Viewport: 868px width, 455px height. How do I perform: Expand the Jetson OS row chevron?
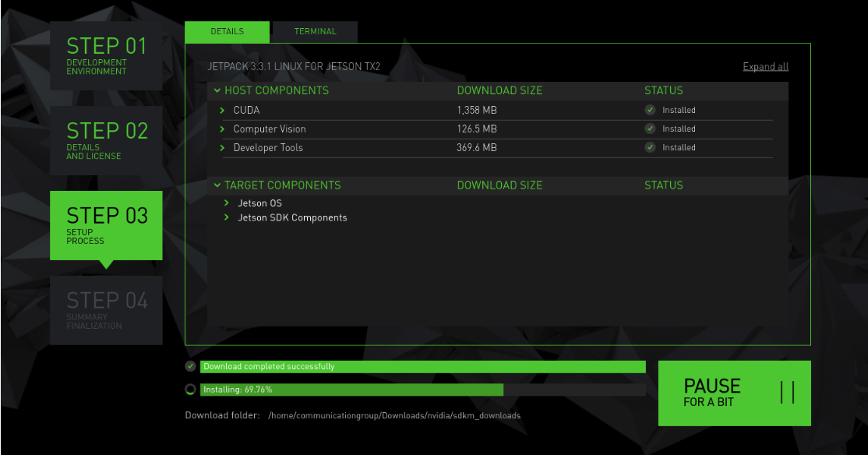pyautogui.click(x=227, y=203)
